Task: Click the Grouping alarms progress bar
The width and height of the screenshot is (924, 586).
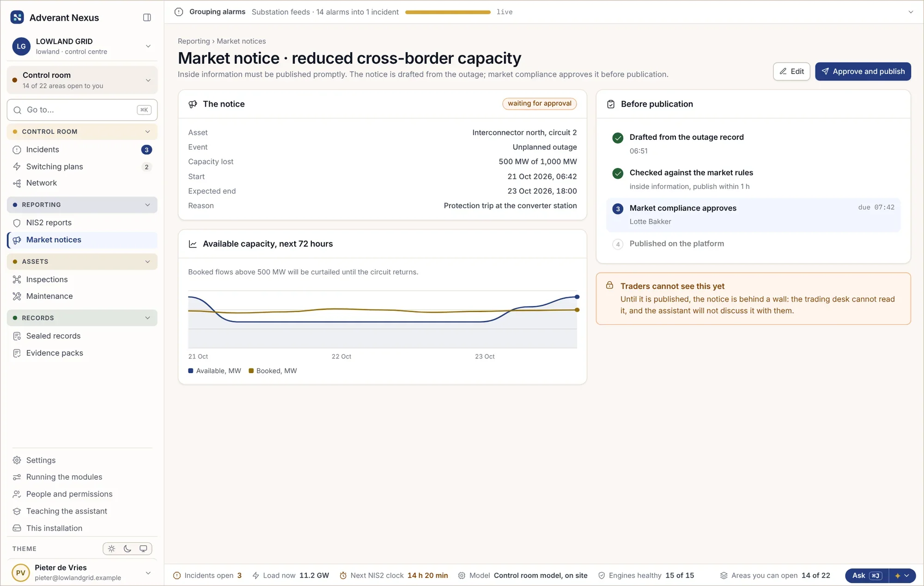Action: coord(448,12)
